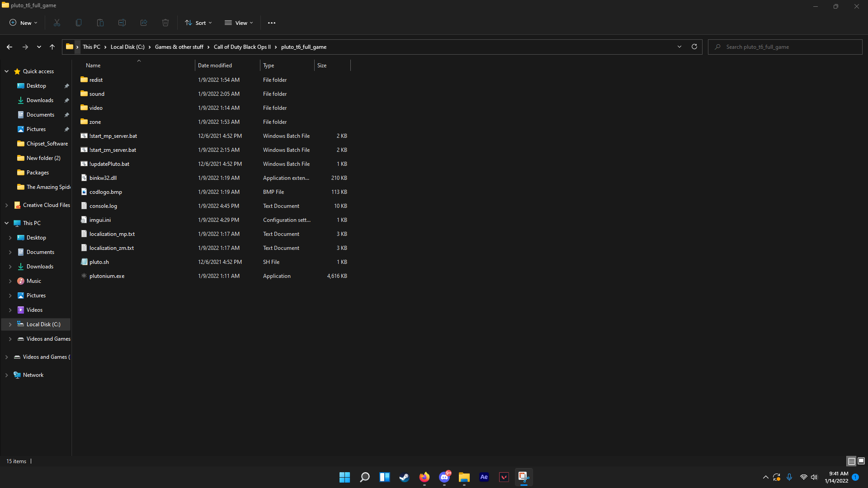The height and width of the screenshot is (488, 868).
Task: Open the clock and date flyout
Action: click(x=836, y=477)
